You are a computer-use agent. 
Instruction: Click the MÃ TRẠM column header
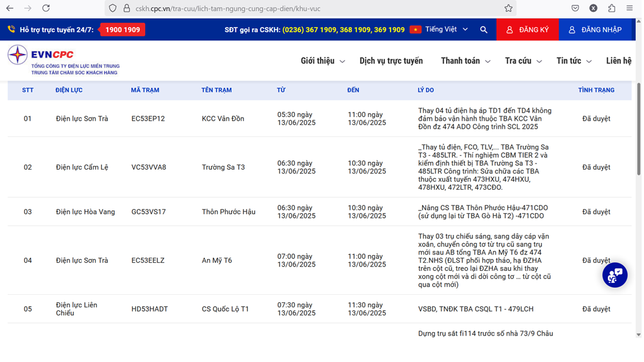(x=145, y=90)
